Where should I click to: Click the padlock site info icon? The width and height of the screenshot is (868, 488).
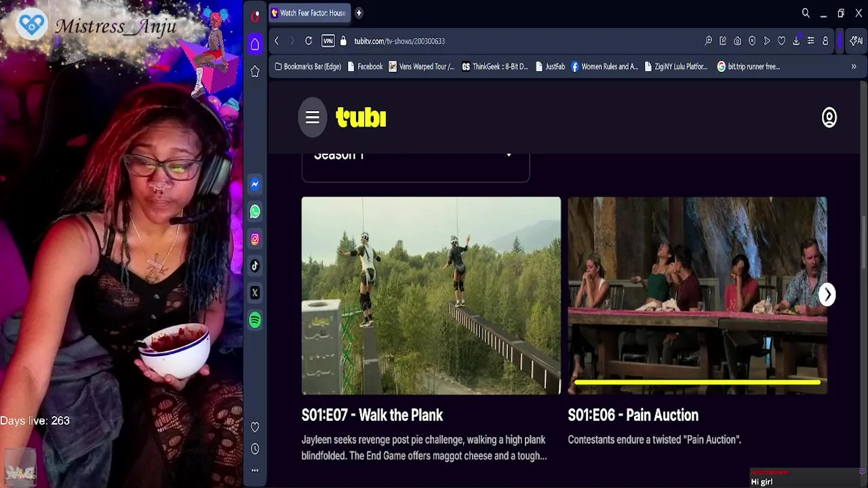point(343,41)
